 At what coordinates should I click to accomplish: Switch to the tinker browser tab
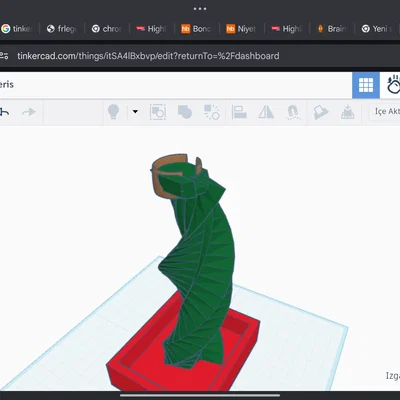click(x=18, y=29)
